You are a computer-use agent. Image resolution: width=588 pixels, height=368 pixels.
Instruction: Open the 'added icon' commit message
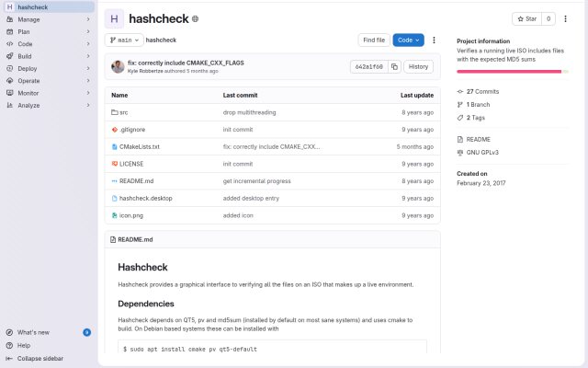[x=238, y=215]
